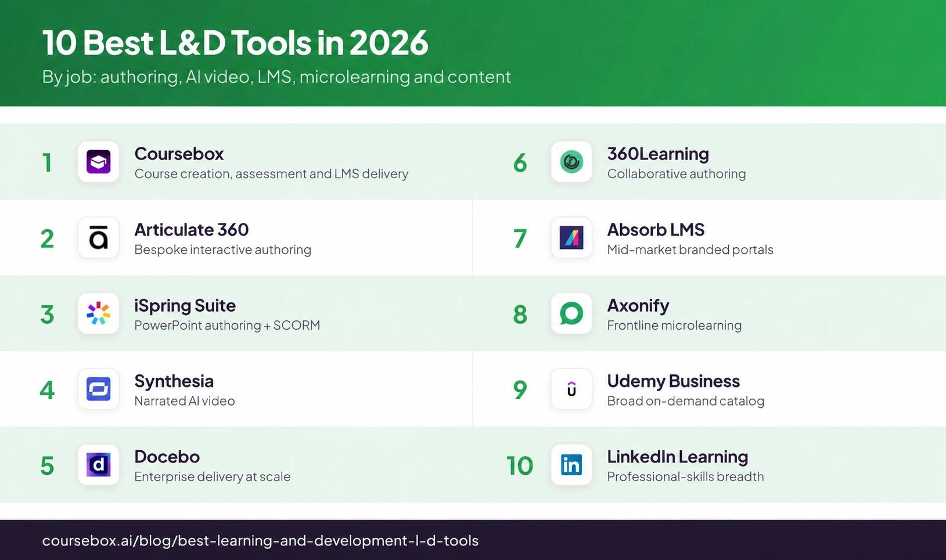Click 'Narrated AI video' description
Image resolution: width=946 pixels, height=560 pixels.
coord(185,401)
